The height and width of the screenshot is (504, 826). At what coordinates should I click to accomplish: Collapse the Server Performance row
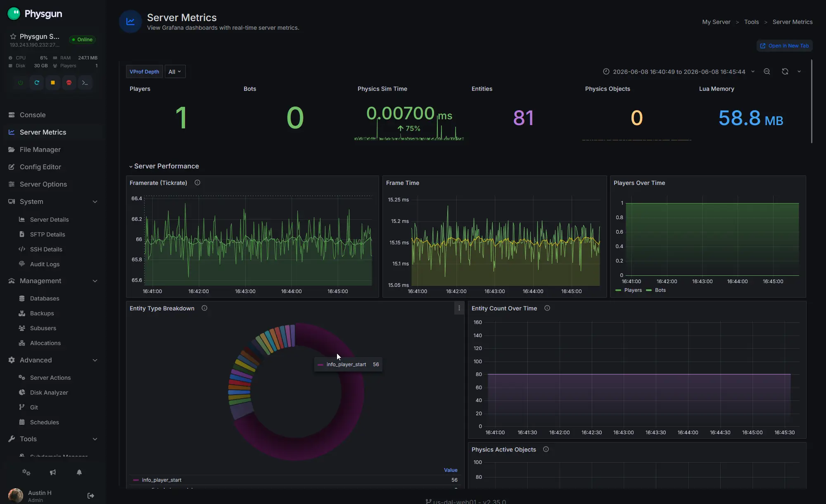(164, 166)
